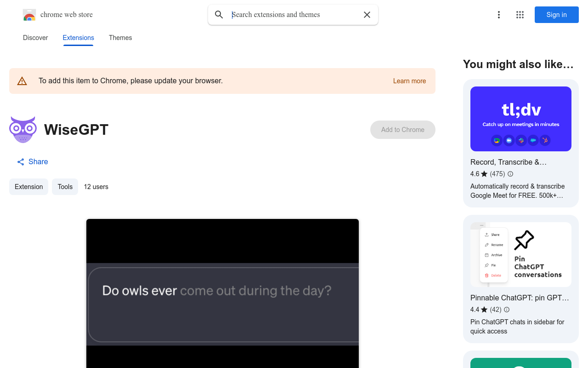The image size is (588, 368).
Task: Click the 'chrome web store' title text
Action: (x=67, y=15)
